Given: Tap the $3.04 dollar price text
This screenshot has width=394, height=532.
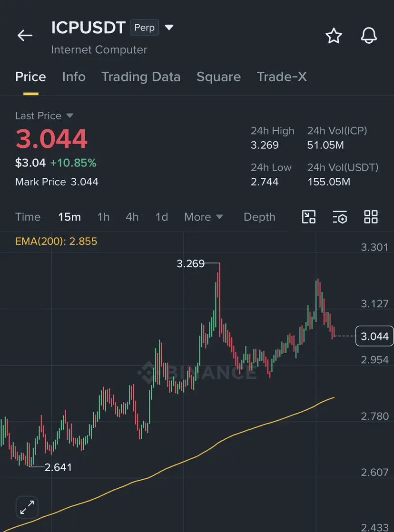Looking at the screenshot, I should 30,163.
